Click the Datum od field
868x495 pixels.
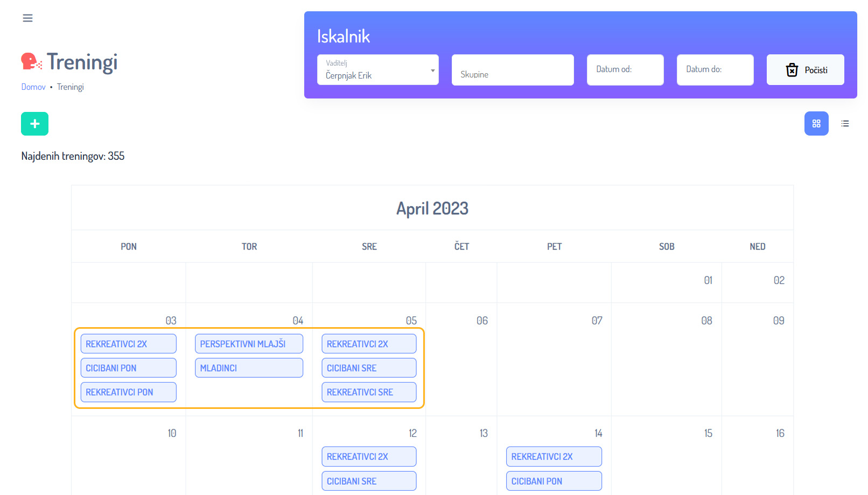tap(625, 70)
